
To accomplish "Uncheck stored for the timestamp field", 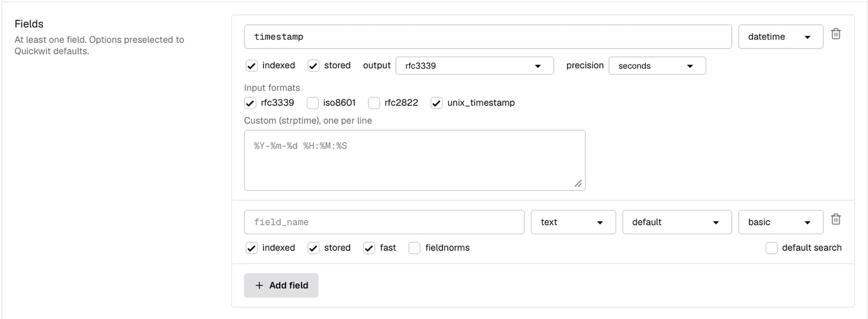I will tap(313, 66).
